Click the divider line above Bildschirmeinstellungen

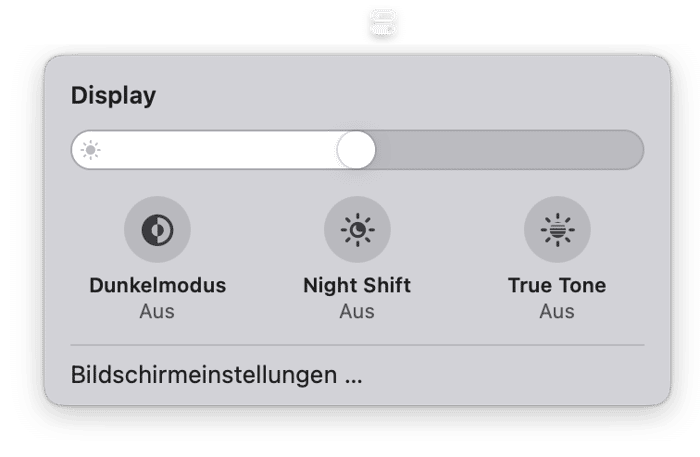357,345
